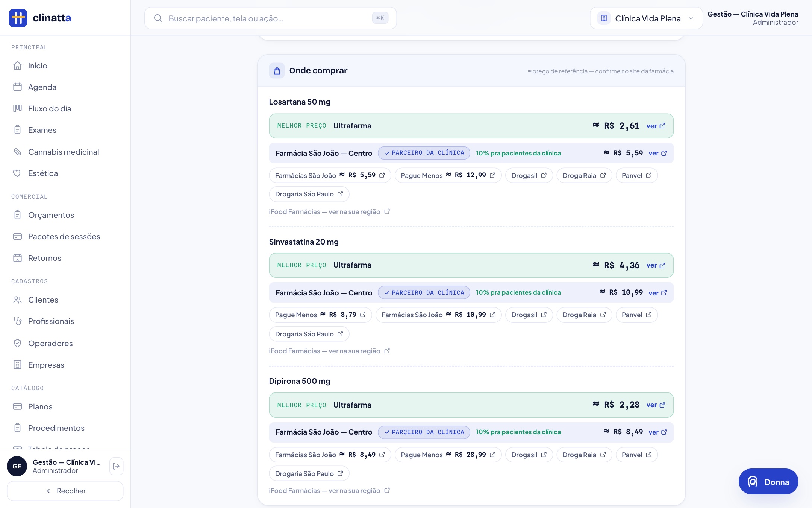
Task: Click Farmácias São João R$ 10,99 chip
Action: [438, 315]
